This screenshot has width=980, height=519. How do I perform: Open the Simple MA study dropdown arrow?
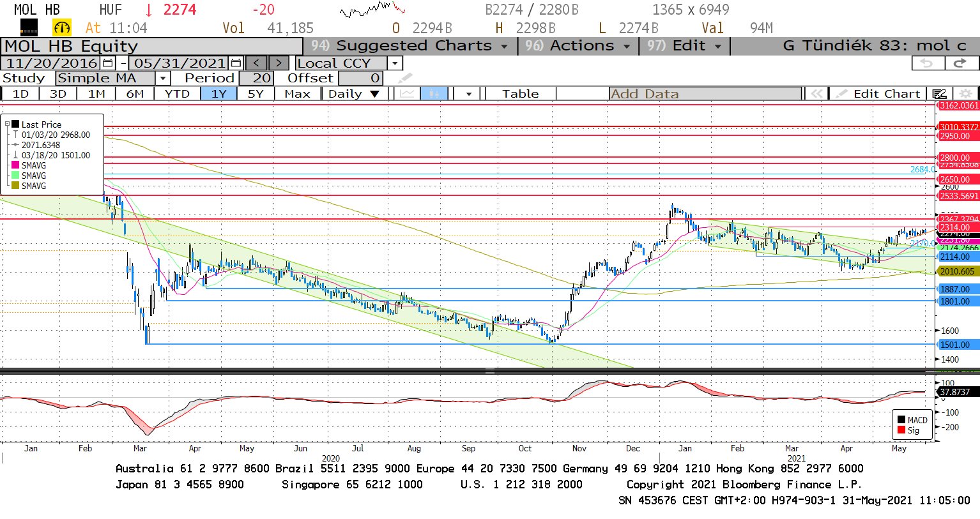click(x=162, y=78)
